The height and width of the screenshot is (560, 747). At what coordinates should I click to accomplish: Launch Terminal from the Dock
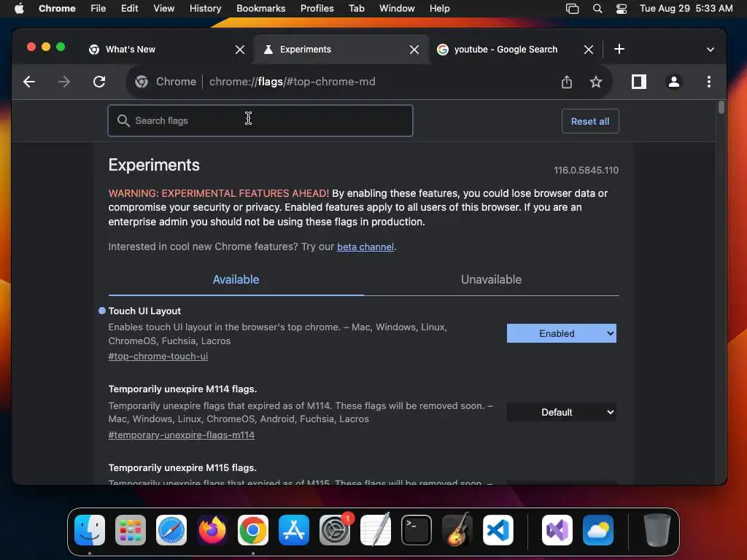(x=417, y=530)
